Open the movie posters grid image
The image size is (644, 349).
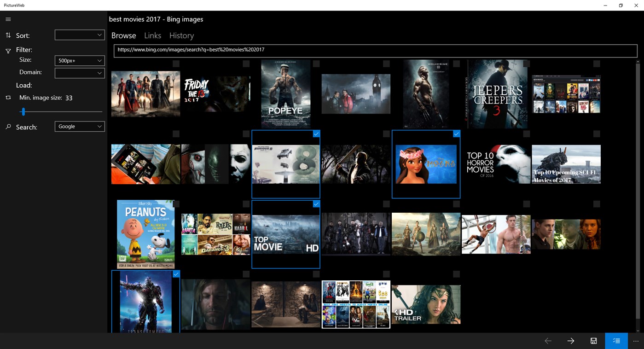pyautogui.click(x=356, y=304)
